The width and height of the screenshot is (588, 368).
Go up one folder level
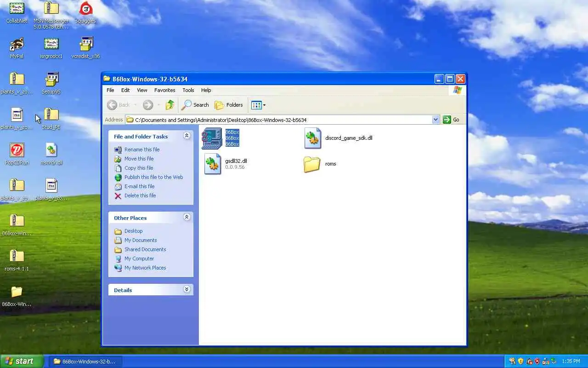point(170,105)
